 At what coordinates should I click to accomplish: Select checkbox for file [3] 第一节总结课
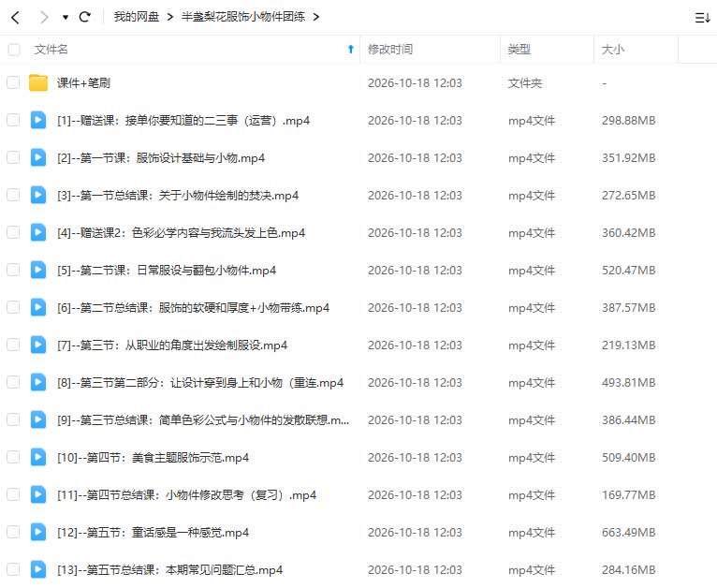coord(13,196)
